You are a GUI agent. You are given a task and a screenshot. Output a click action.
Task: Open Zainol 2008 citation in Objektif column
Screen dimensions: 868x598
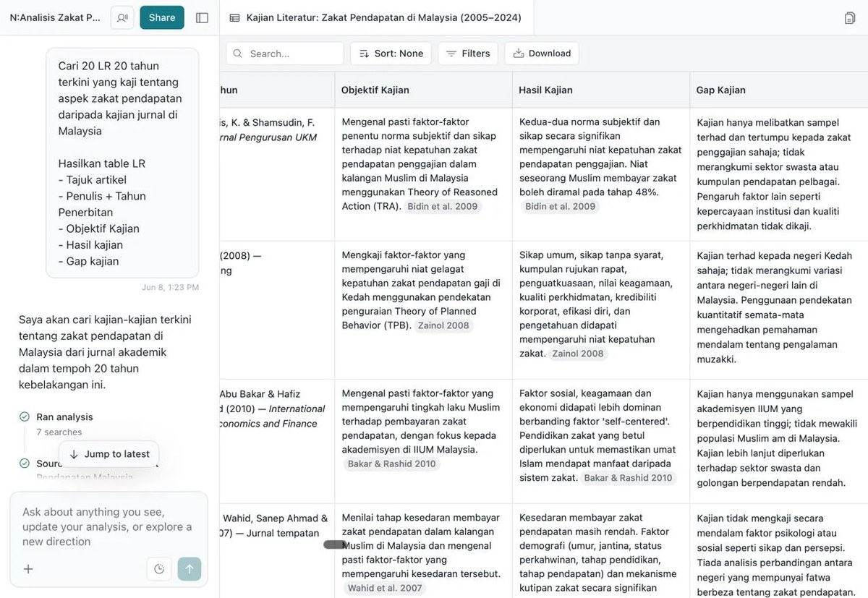tap(443, 325)
